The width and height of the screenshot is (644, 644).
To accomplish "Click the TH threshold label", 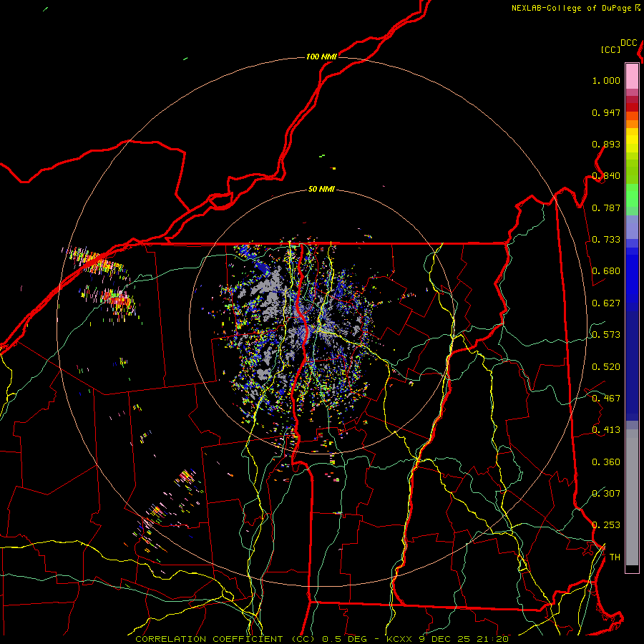I will [x=615, y=557].
